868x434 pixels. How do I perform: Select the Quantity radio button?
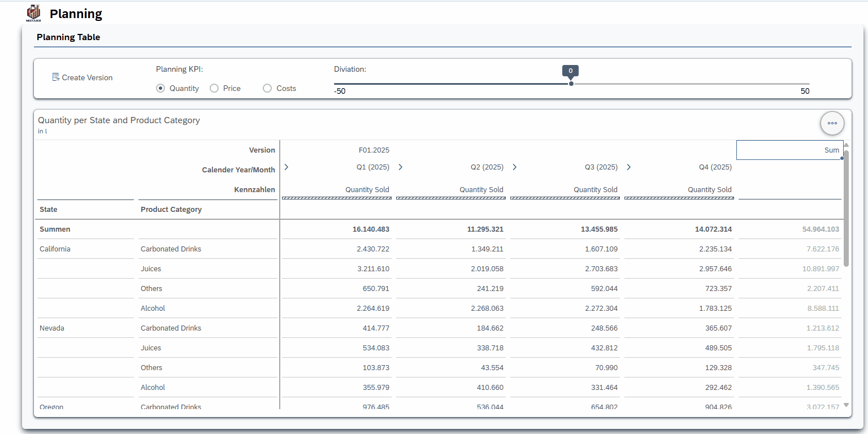click(x=160, y=88)
